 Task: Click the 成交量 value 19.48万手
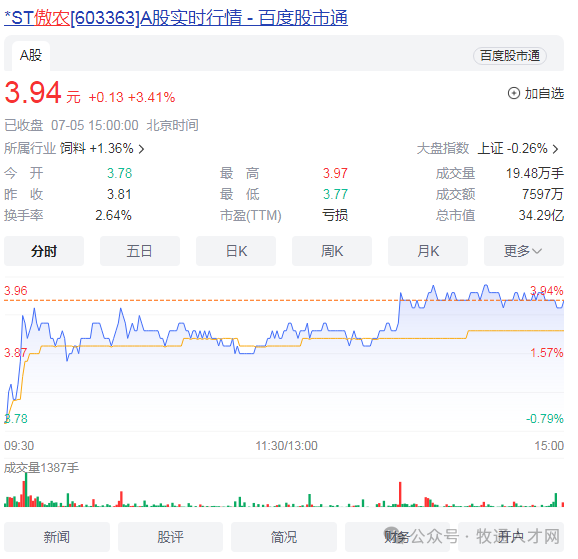pos(535,173)
